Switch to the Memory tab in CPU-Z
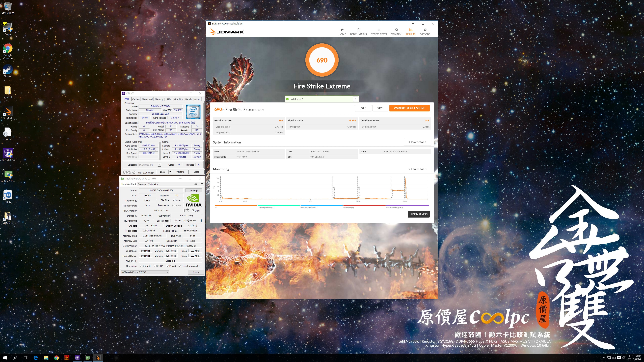The width and height of the screenshot is (644, 362). (x=159, y=99)
